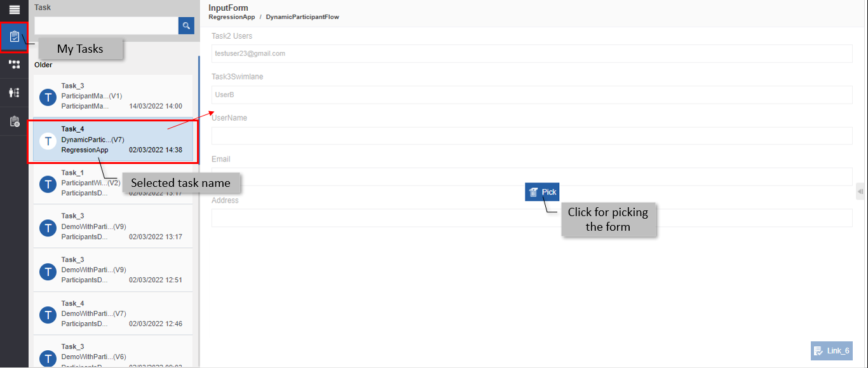This screenshot has width=868, height=368.
Task: Click the Email input field
Action: [532, 177]
